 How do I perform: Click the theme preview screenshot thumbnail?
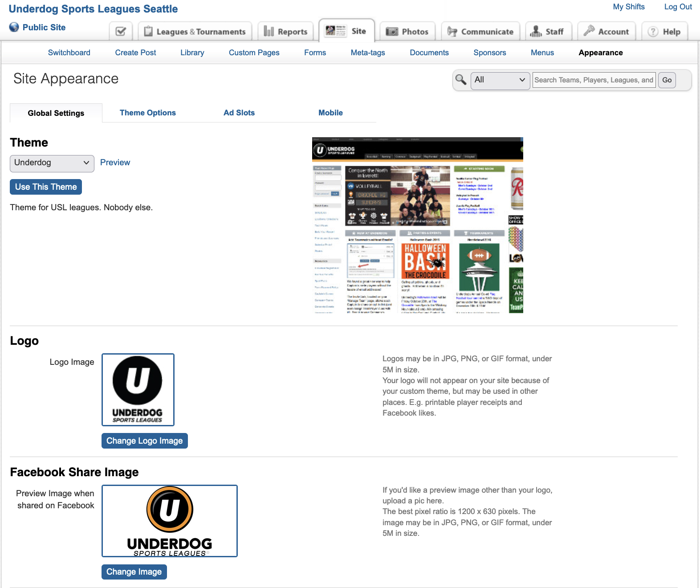(418, 225)
